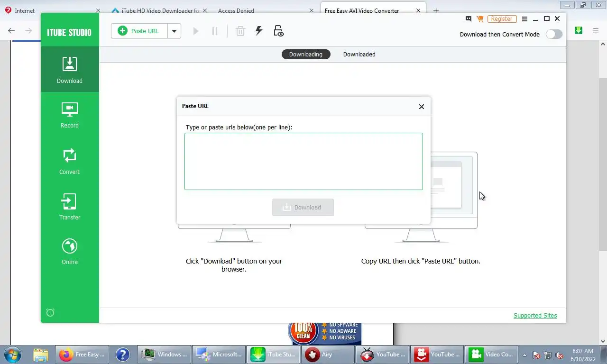607x364 pixels.
Task: Click the Register button
Action: (502, 19)
